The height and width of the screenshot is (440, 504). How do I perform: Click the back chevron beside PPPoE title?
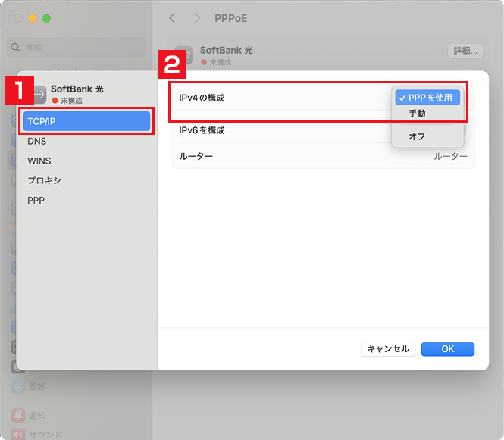(x=172, y=17)
